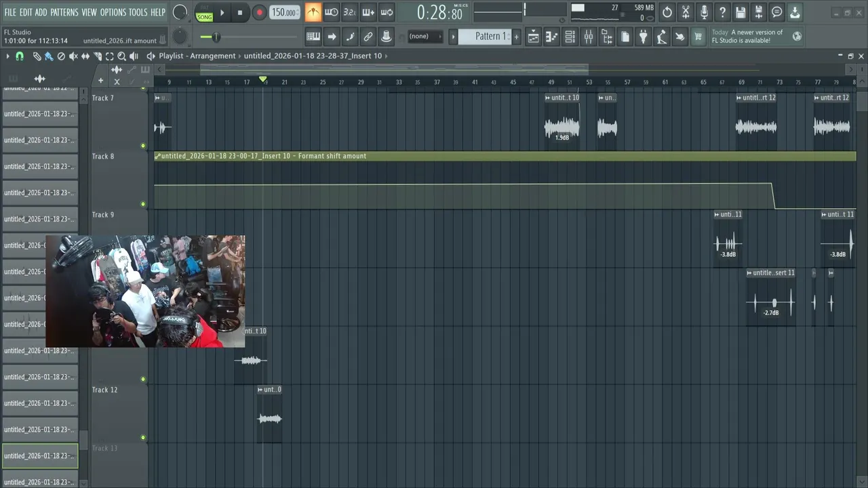Image resolution: width=868 pixels, height=488 pixels.
Task: Open audio editor scissors icon
Action: (x=686, y=12)
